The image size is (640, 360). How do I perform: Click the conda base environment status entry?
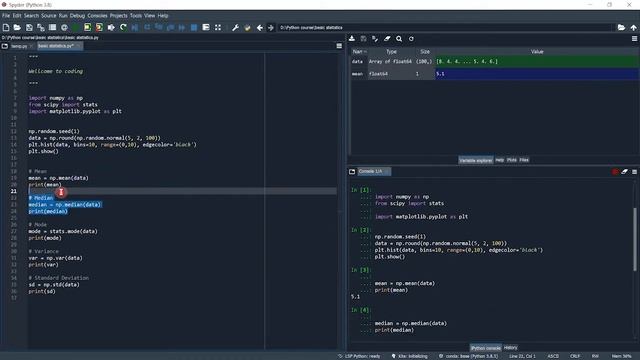click(x=468, y=356)
